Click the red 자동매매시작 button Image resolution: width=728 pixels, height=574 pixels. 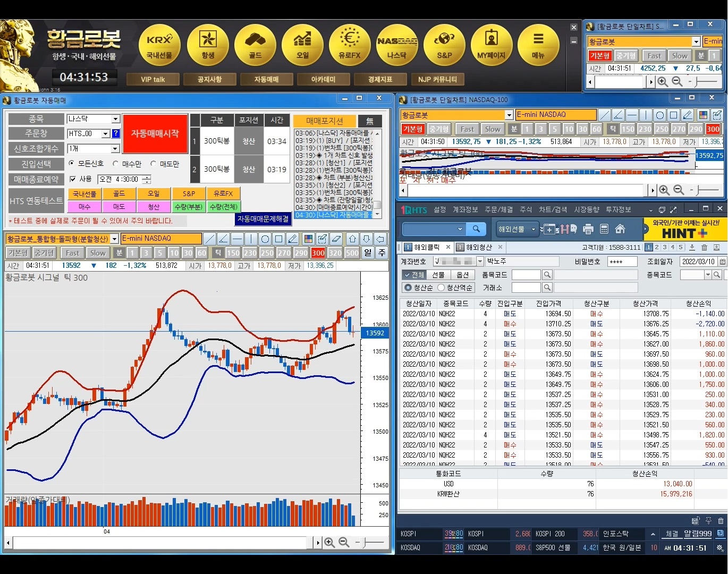point(155,134)
